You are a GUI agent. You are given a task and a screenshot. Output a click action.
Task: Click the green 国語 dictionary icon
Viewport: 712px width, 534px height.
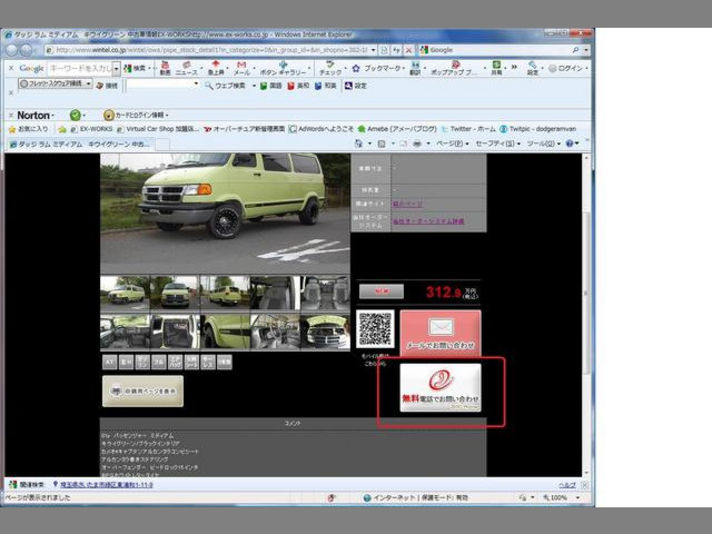(271, 85)
